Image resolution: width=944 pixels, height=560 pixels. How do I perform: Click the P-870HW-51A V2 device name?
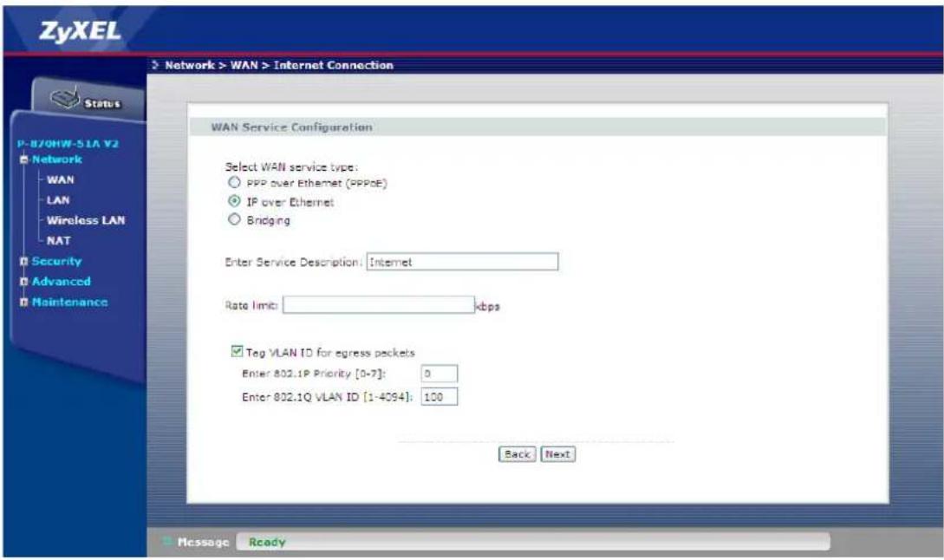pyautogui.click(x=68, y=144)
